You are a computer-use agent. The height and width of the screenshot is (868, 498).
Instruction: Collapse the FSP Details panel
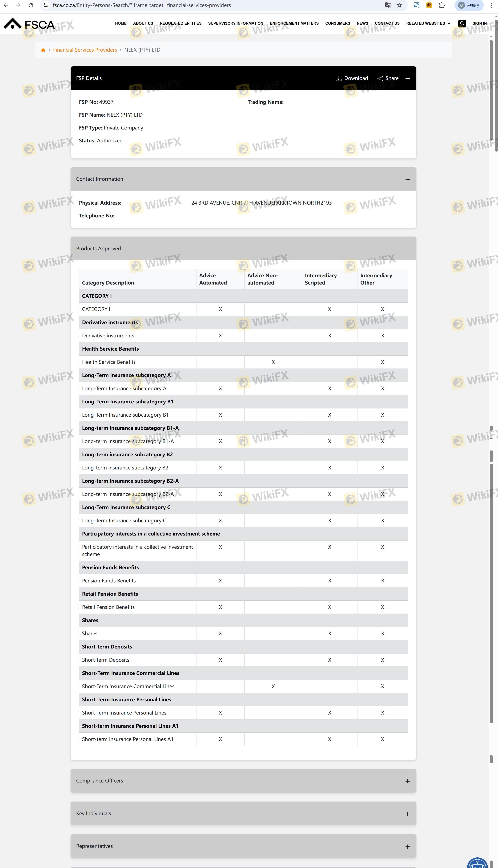coord(407,79)
